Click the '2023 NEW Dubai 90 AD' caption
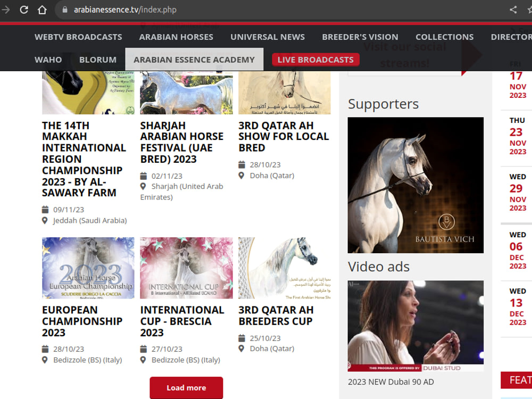The height and width of the screenshot is (399, 532). click(x=390, y=381)
